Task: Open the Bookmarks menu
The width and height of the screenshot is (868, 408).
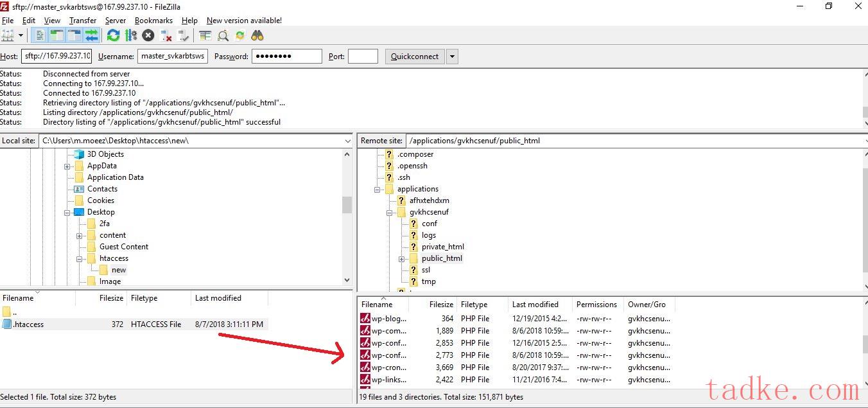Action: click(153, 21)
